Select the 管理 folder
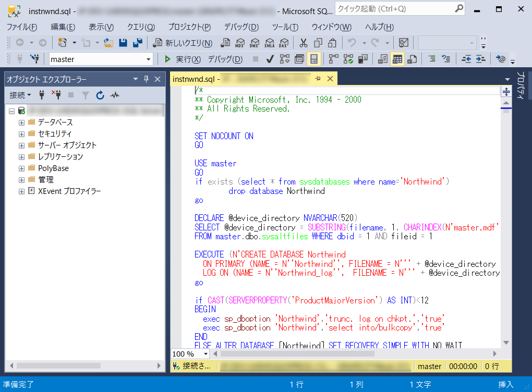 click(x=46, y=180)
